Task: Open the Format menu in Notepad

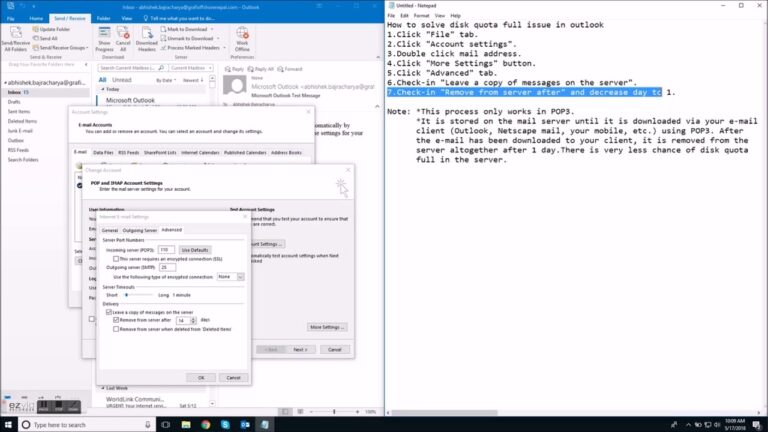Action: [x=421, y=16]
